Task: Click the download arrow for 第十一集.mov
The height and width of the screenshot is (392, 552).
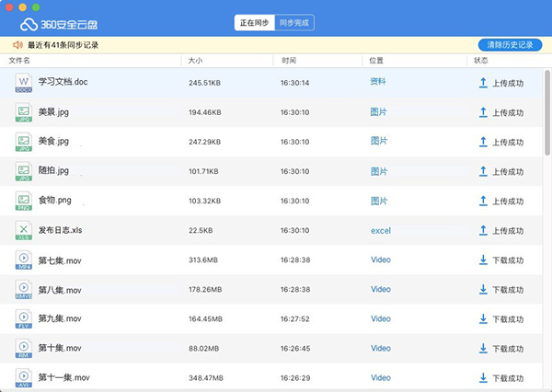Action: 483,378
